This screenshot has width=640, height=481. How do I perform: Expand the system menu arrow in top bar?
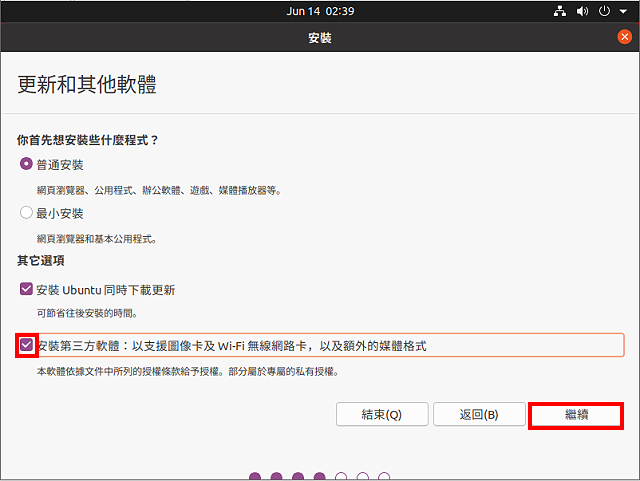(x=624, y=11)
